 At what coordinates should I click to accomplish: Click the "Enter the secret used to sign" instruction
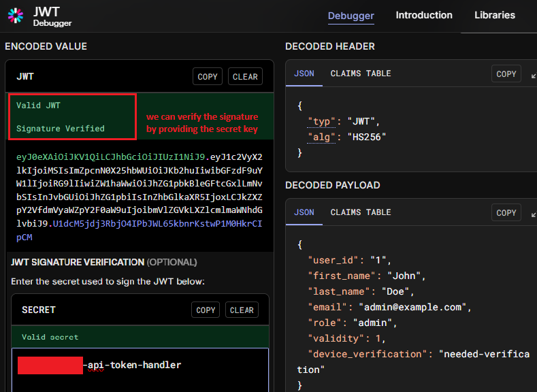point(108,282)
